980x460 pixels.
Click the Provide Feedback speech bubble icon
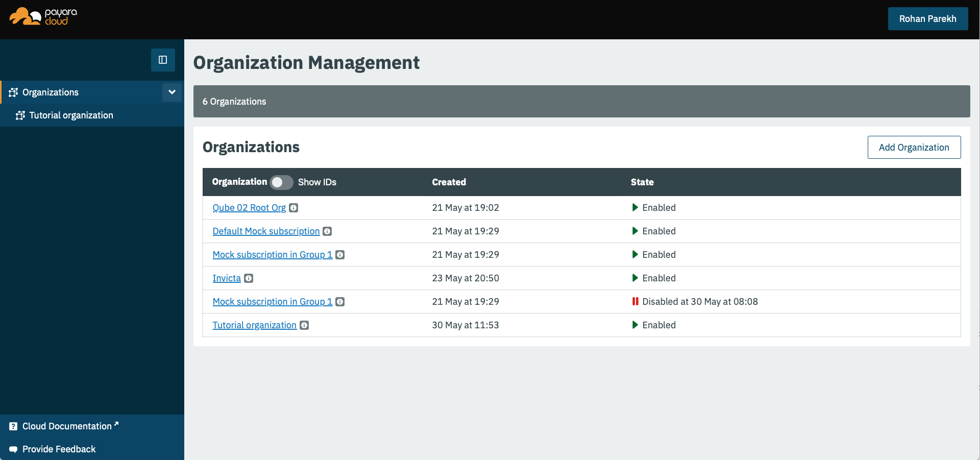pos(13,449)
